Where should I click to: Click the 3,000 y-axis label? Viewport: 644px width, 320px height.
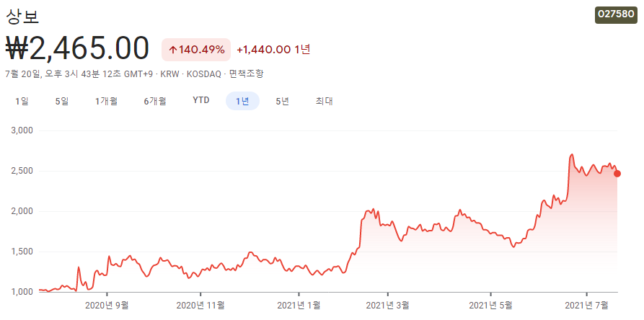23,131
